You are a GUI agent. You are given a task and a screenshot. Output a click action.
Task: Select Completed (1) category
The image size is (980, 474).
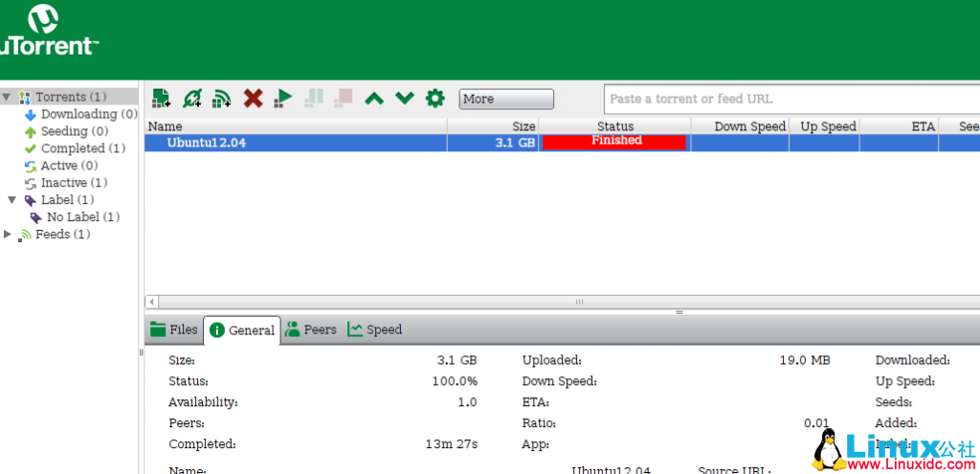pos(83,148)
